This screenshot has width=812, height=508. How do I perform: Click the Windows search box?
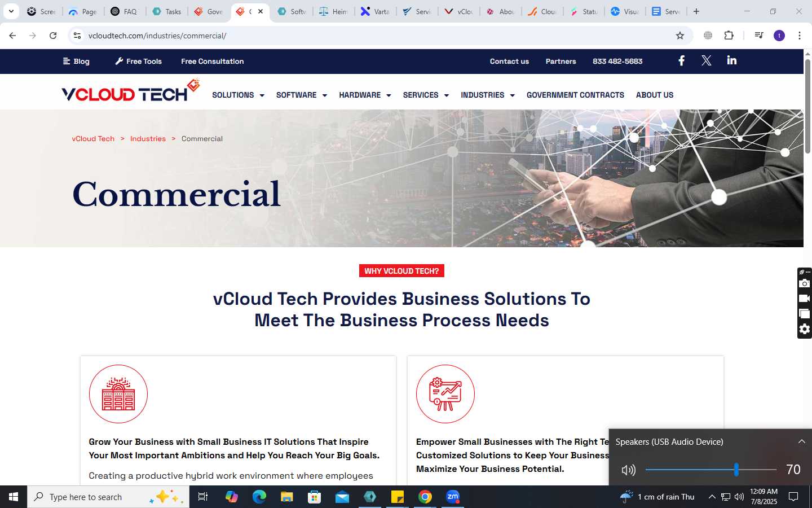point(108,497)
